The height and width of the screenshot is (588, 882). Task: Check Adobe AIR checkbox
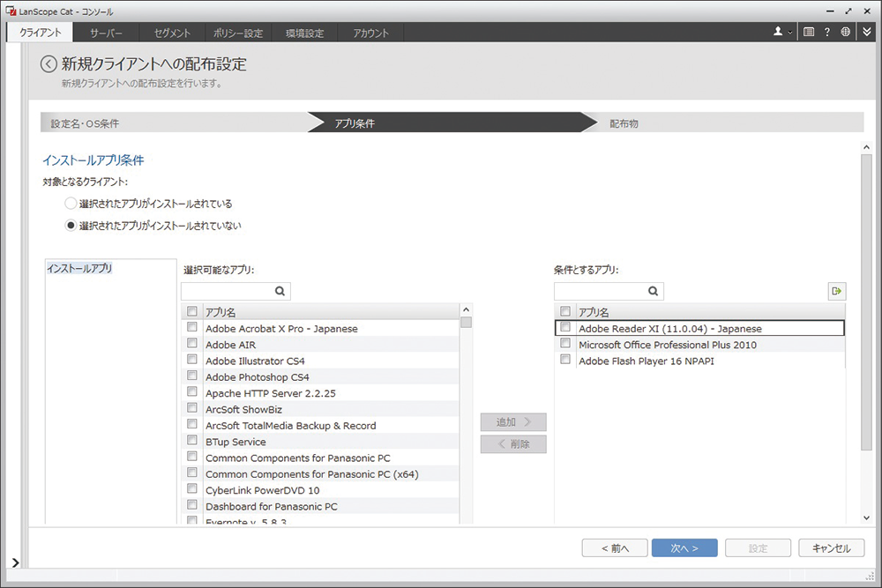192,344
